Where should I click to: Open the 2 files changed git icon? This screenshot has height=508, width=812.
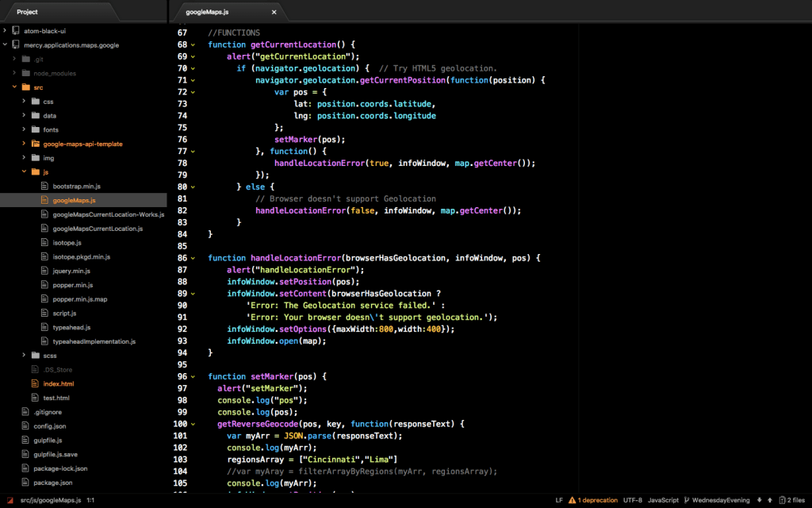coord(782,500)
